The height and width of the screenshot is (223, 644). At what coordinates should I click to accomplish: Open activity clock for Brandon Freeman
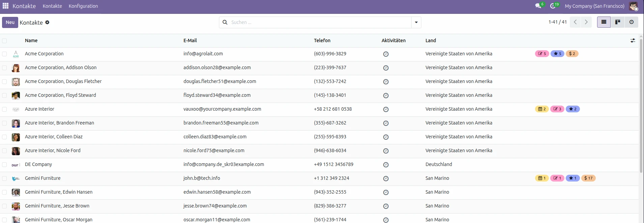[386, 123]
